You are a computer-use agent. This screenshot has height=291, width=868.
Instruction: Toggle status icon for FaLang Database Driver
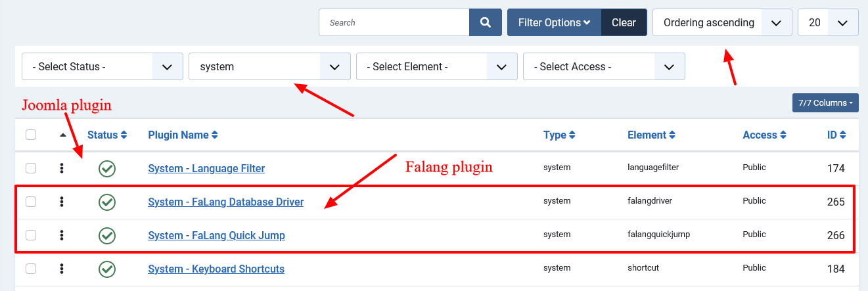click(x=107, y=202)
